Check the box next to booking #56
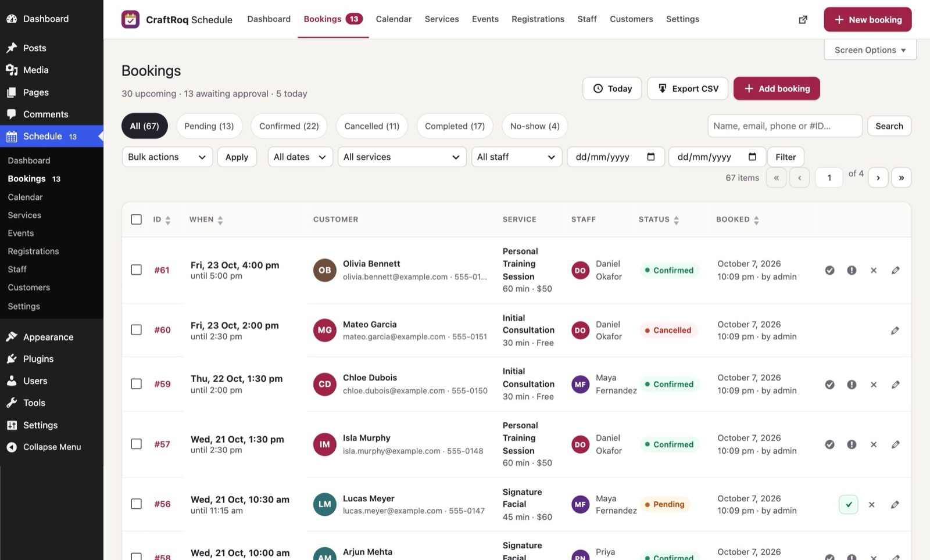Viewport: 930px width, 560px height. [137, 504]
